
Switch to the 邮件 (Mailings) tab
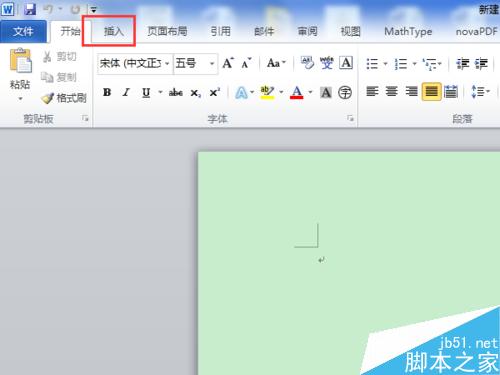coord(264,31)
